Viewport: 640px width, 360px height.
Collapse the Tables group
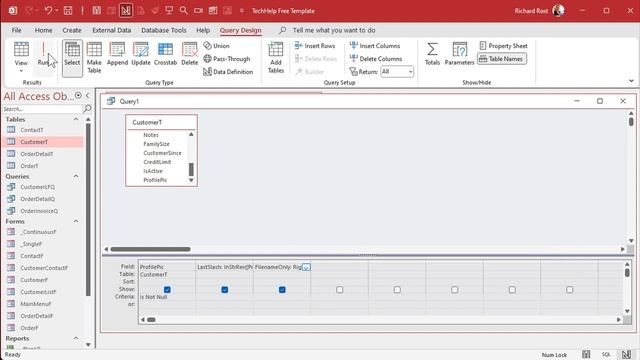point(76,119)
